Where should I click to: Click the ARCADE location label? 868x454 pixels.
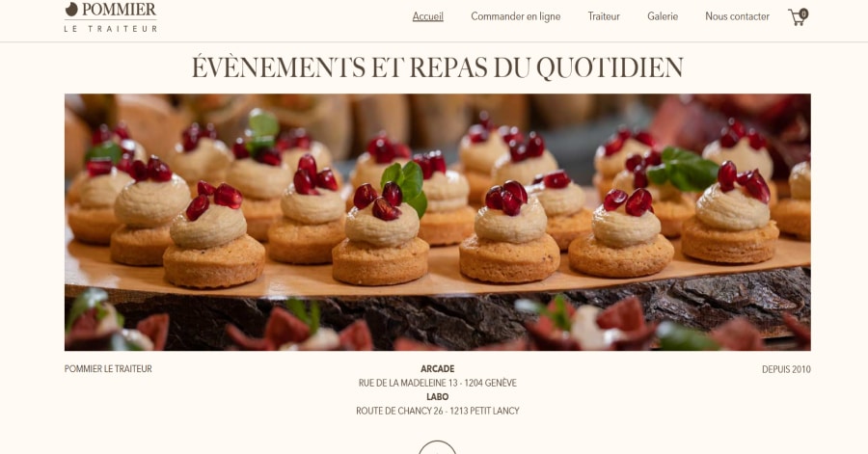click(x=437, y=369)
